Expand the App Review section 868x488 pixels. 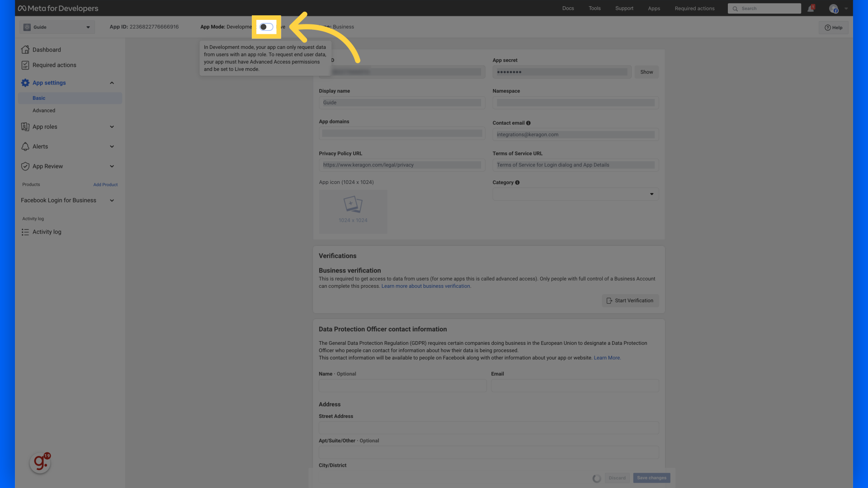click(112, 166)
